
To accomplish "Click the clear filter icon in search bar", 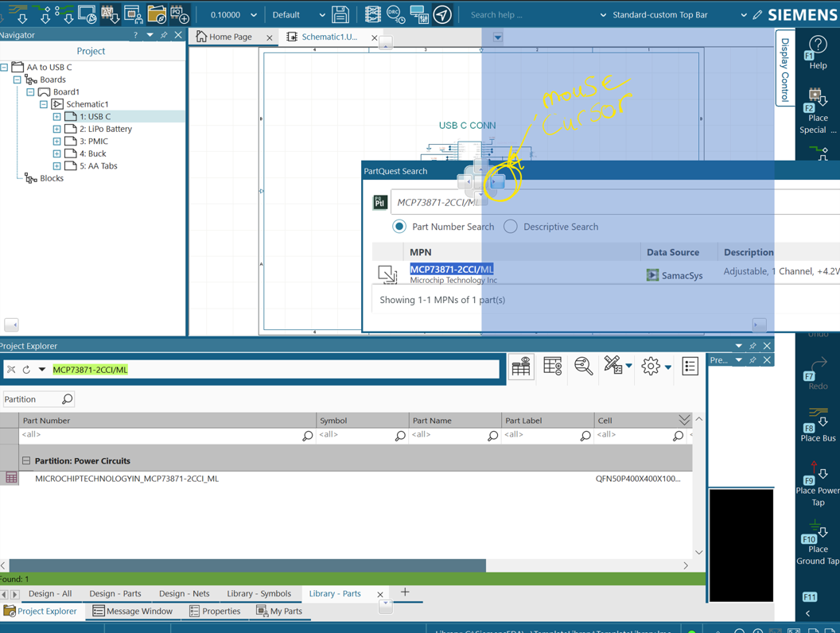I will tap(11, 370).
